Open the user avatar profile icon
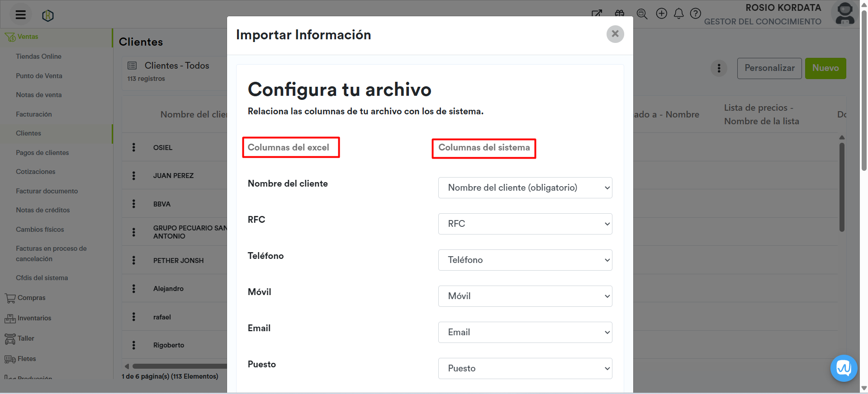Screen dimensions: 868x394 tap(844, 14)
